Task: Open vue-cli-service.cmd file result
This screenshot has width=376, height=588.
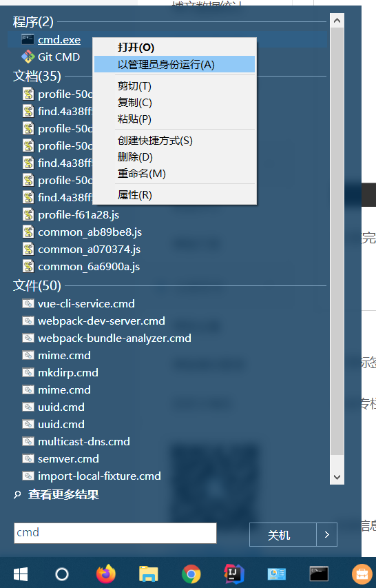Action: pos(86,303)
